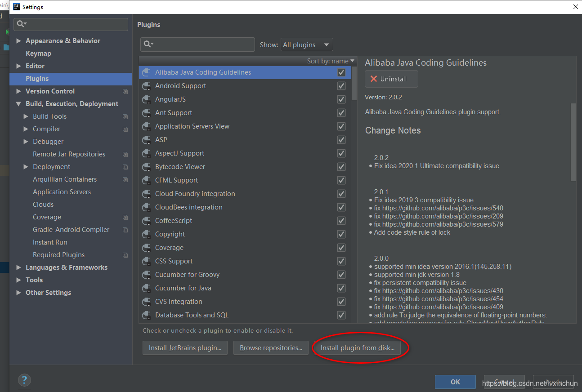Image resolution: width=582 pixels, height=392 pixels.
Task: Click the Copyright plugin icon
Action: (x=146, y=234)
